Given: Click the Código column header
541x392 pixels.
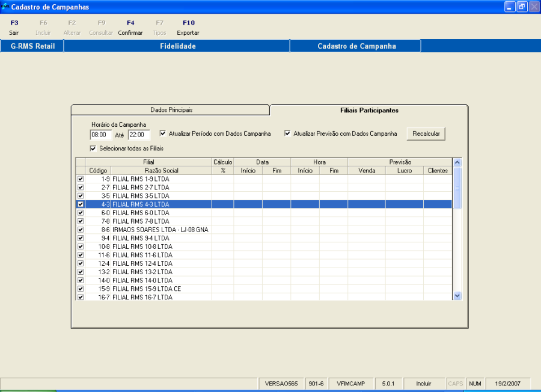Looking at the screenshot, I should [98, 171].
